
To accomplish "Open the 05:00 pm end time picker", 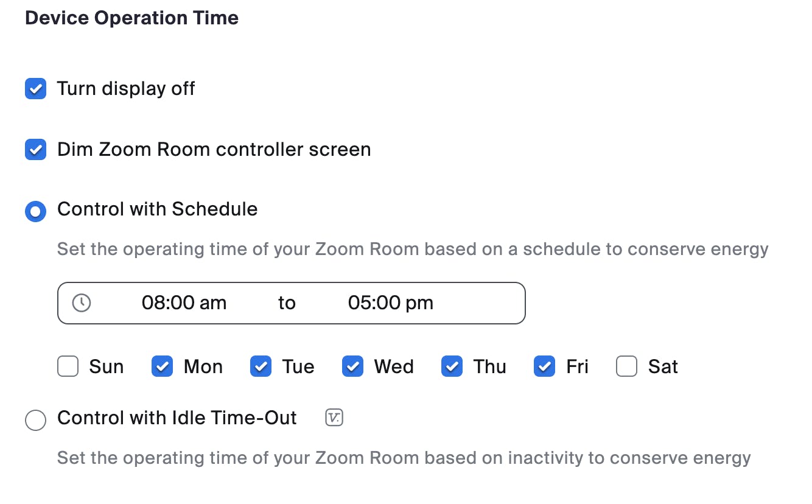I will coord(390,303).
